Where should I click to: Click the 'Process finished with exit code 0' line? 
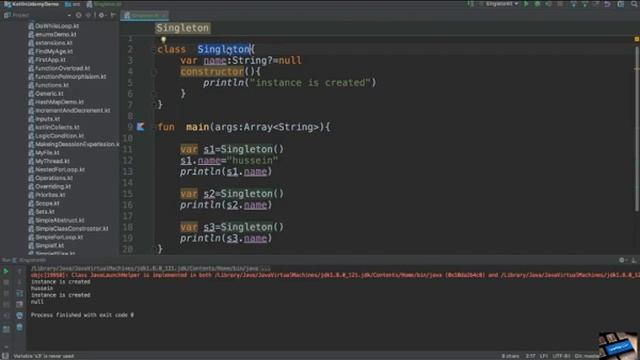click(x=82, y=315)
